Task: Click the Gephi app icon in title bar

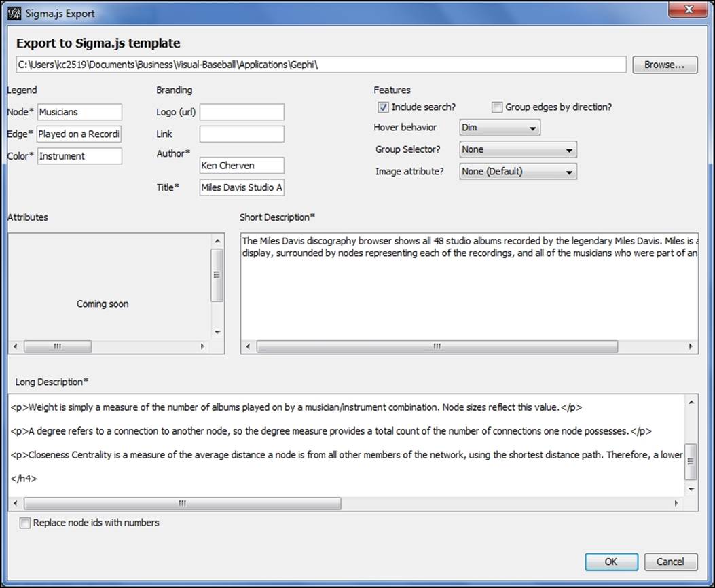Action: (x=14, y=13)
